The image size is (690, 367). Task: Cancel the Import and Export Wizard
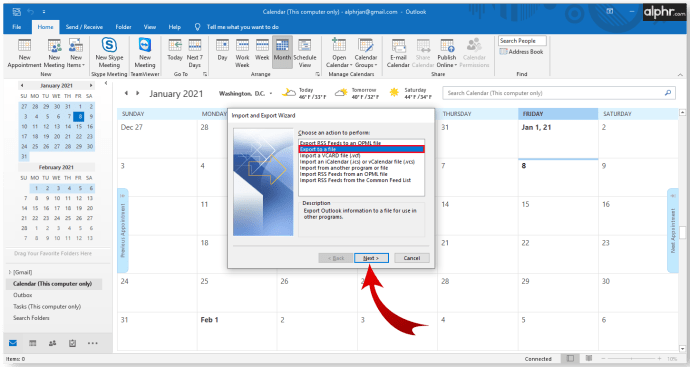point(411,258)
